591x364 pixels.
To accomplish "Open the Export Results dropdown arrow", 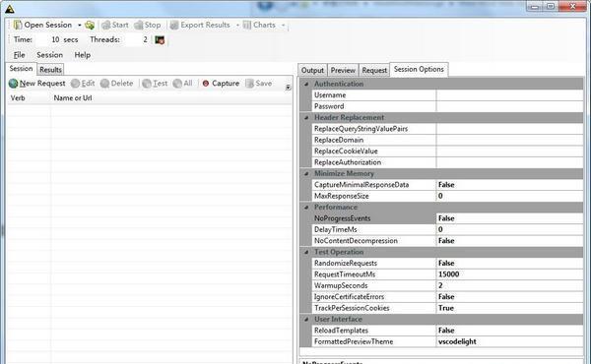I will pyautogui.click(x=237, y=26).
